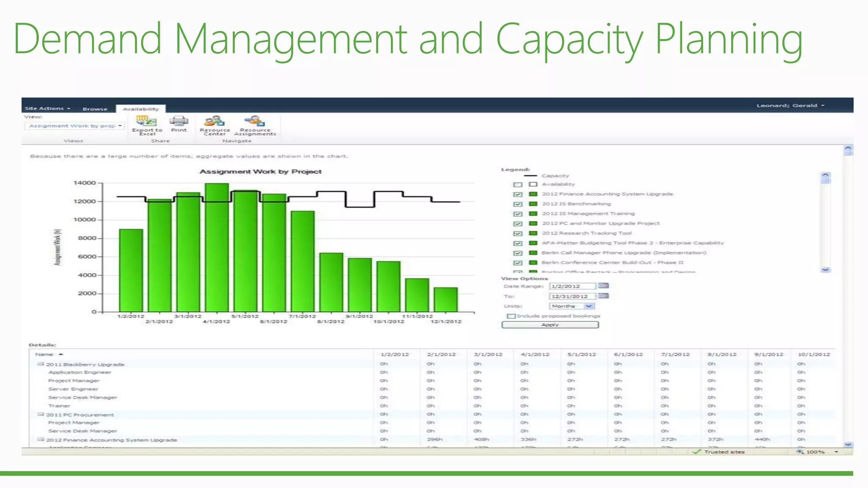868x488 pixels.
Task: Open the Resource Assignments icon
Action: pyautogui.click(x=255, y=121)
